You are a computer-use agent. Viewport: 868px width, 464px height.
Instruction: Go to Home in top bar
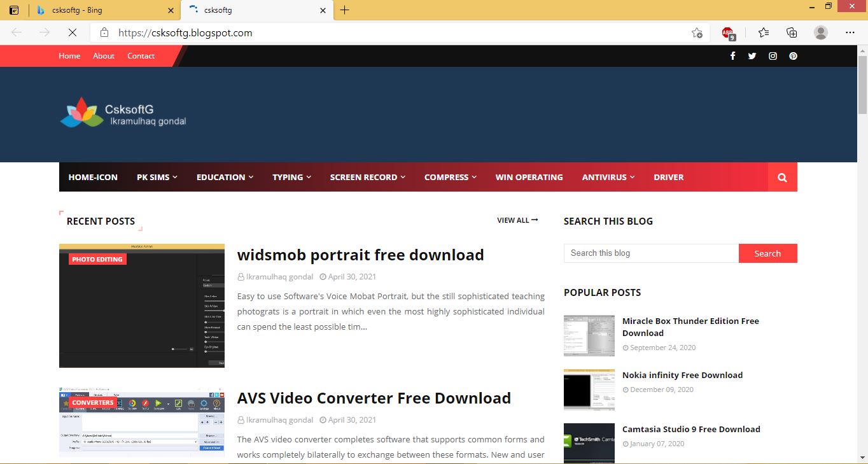69,56
